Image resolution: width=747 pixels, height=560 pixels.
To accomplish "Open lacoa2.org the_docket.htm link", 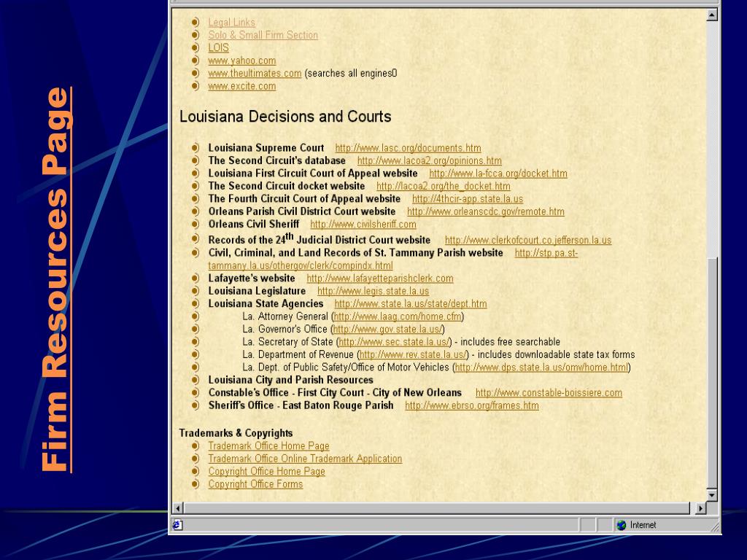I will (x=443, y=186).
